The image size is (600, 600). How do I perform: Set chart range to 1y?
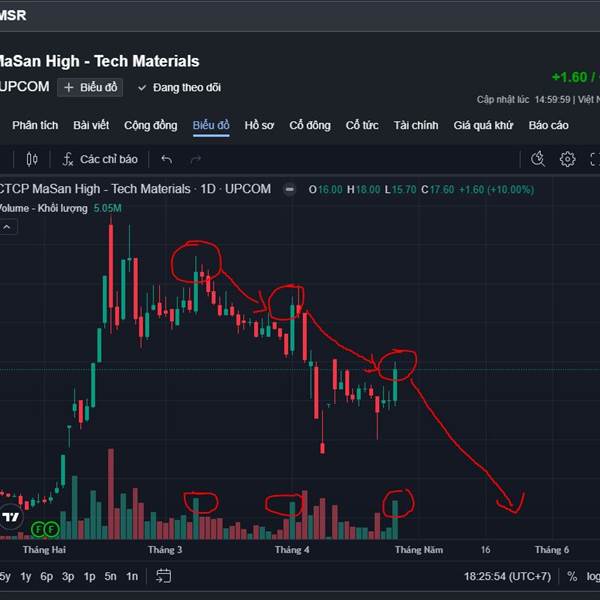(x=26, y=576)
